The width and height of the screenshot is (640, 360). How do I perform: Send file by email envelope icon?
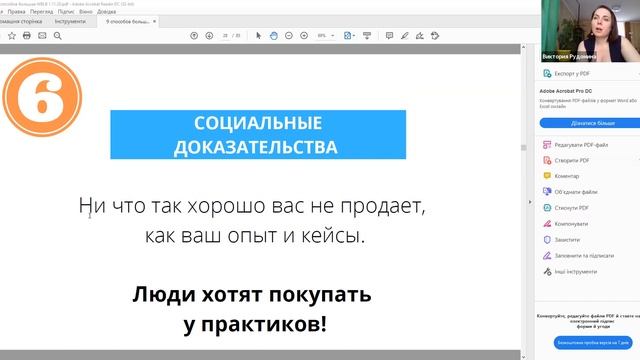(x=42, y=36)
